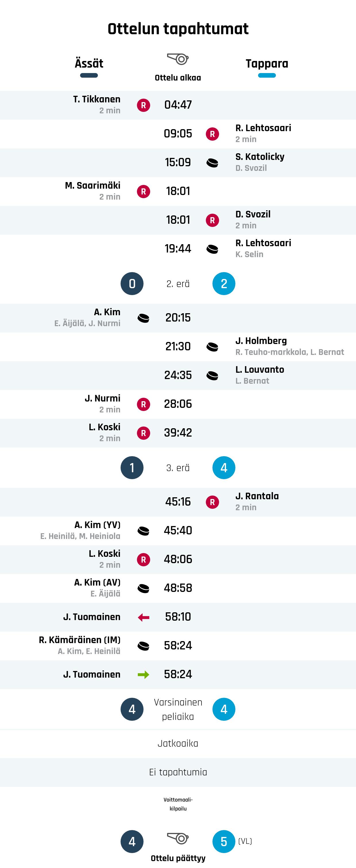The width and height of the screenshot is (356, 868).
Task: Click Tappara's final score 5 badge
Action: point(224,841)
